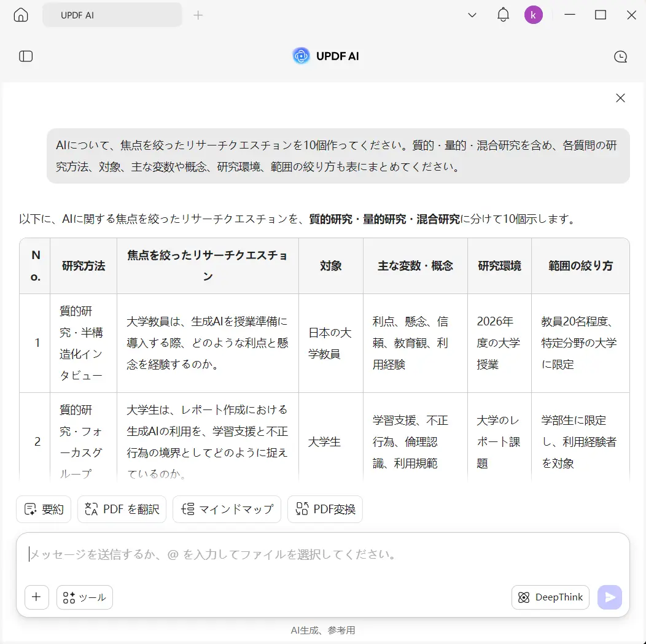
Task: Maximize the UPDF window
Action: pos(601,15)
